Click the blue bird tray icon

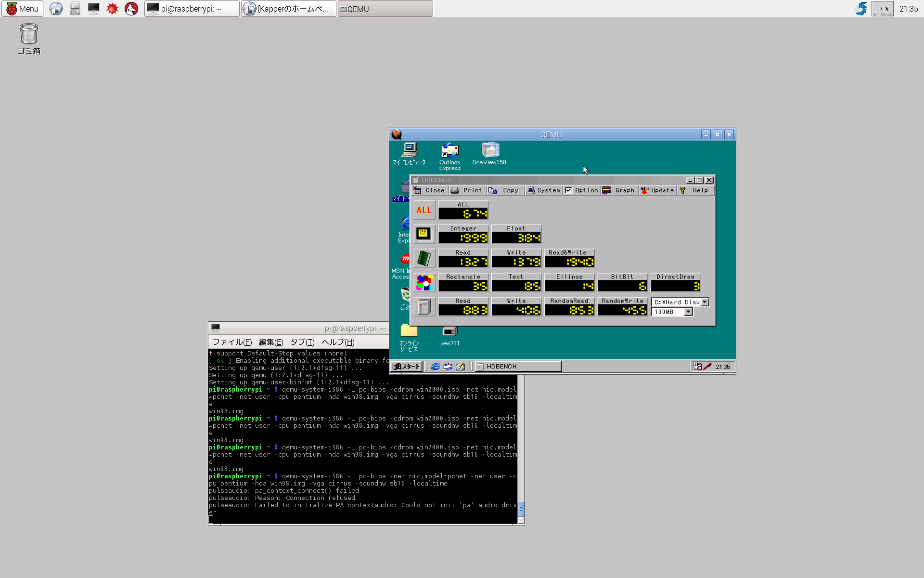(861, 9)
